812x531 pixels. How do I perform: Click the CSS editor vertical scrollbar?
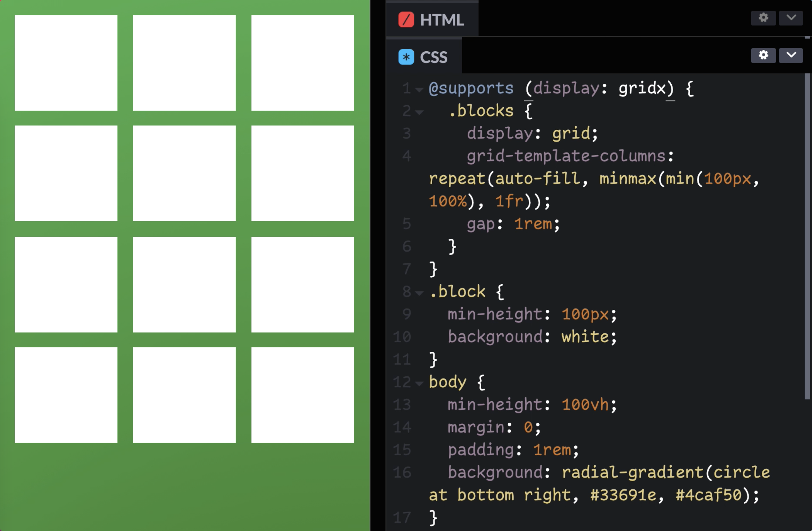[807, 236]
